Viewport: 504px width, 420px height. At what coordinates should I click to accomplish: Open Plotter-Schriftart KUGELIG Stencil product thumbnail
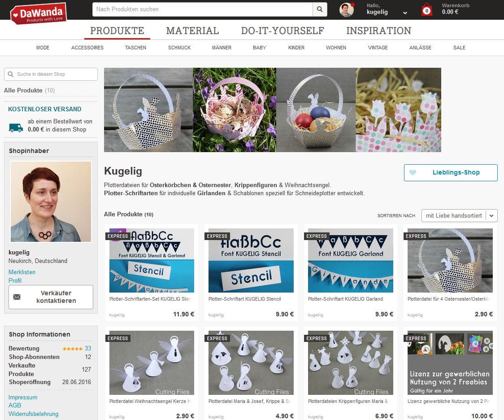point(251,260)
